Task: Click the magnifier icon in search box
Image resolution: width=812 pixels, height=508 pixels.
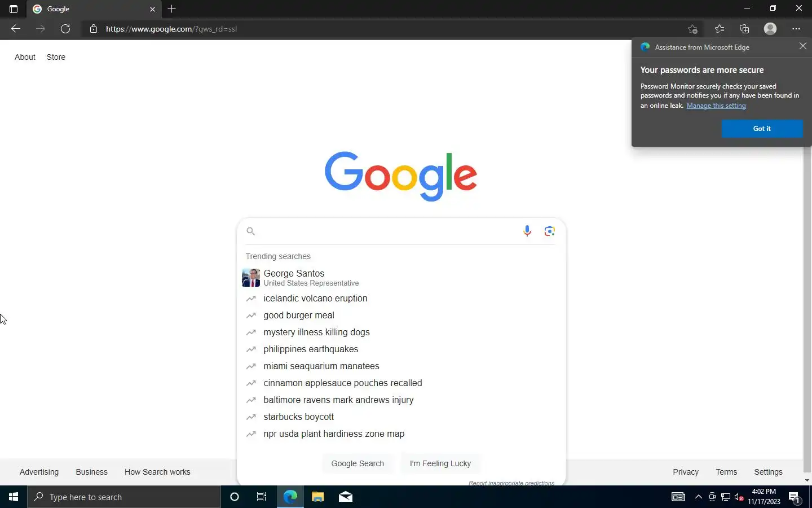Action: pos(251,231)
